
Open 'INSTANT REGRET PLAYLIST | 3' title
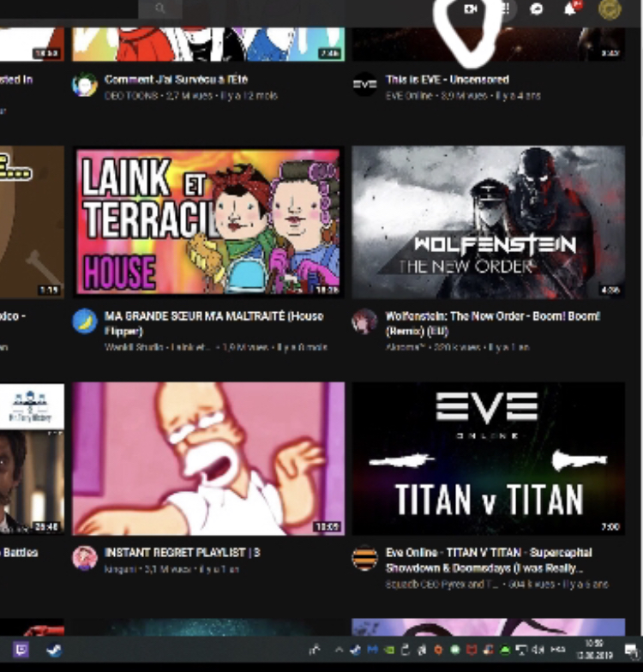click(x=182, y=552)
